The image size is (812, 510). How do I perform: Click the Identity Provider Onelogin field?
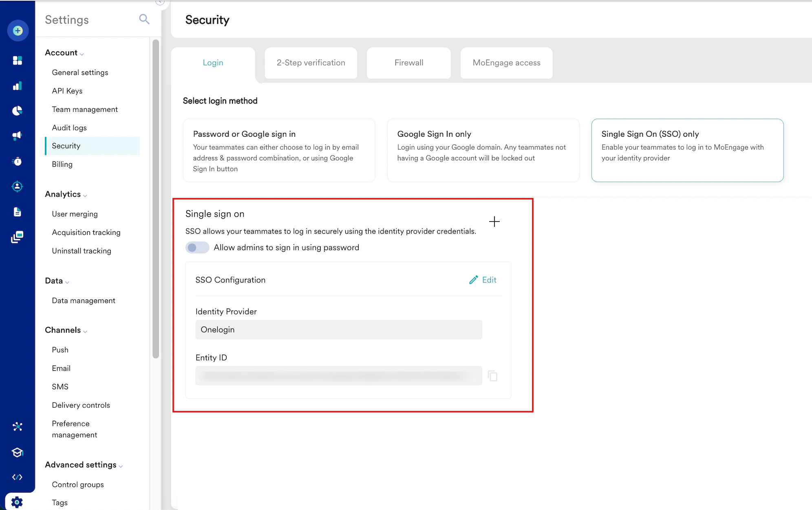pyautogui.click(x=338, y=330)
